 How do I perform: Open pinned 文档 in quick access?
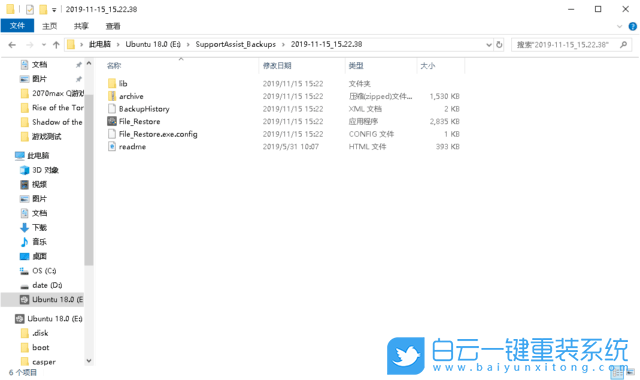click(x=39, y=64)
